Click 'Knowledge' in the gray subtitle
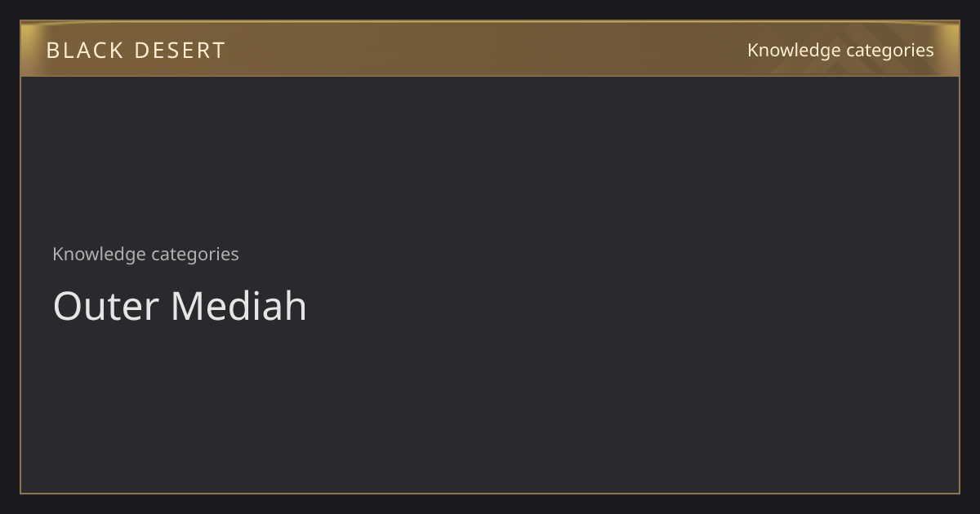Viewport: 980px width, 514px height. point(99,254)
